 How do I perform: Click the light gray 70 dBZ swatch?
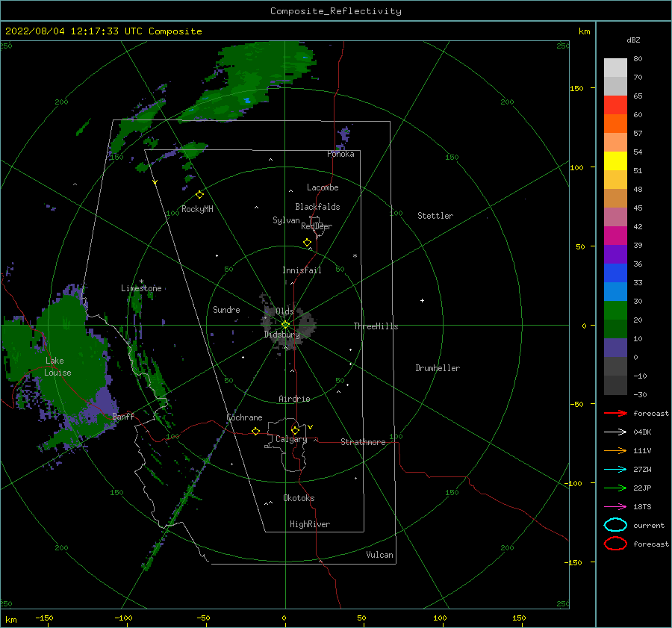point(615,68)
